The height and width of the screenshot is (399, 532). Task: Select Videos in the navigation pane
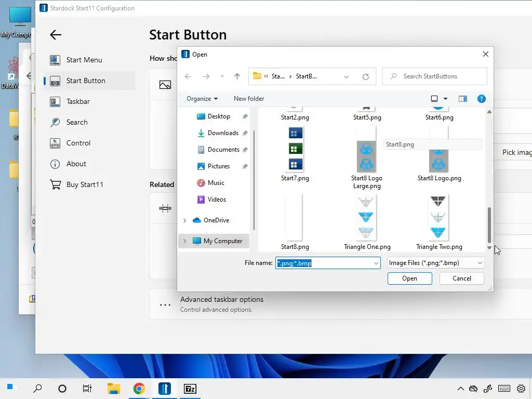pyautogui.click(x=217, y=199)
